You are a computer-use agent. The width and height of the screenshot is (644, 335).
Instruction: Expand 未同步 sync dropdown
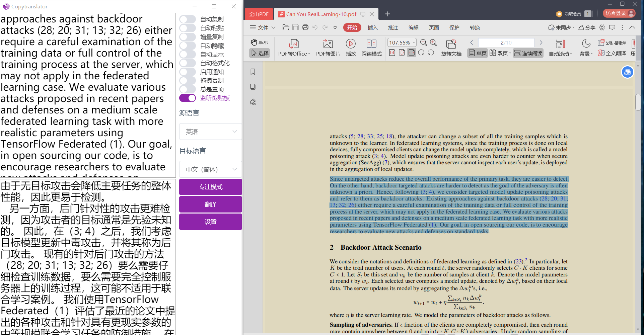[573, 27]
